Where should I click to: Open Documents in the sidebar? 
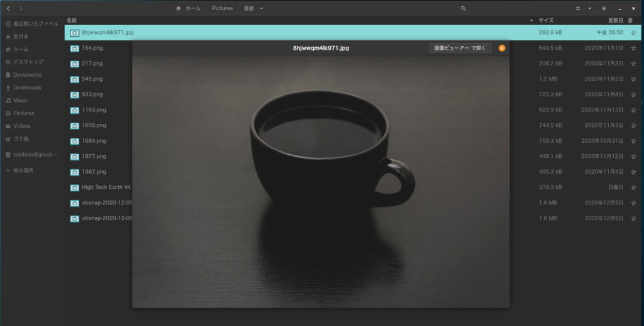coord(31,75)
